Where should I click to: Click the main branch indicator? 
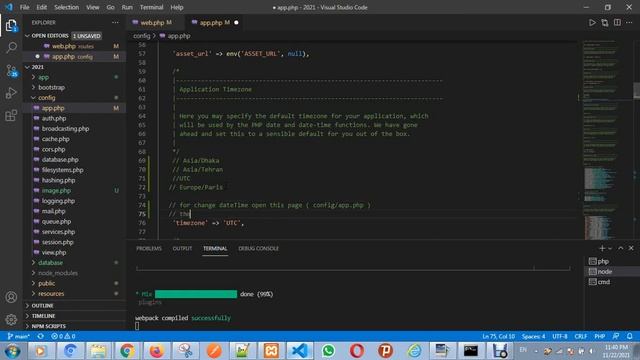(x=19, y=336)
